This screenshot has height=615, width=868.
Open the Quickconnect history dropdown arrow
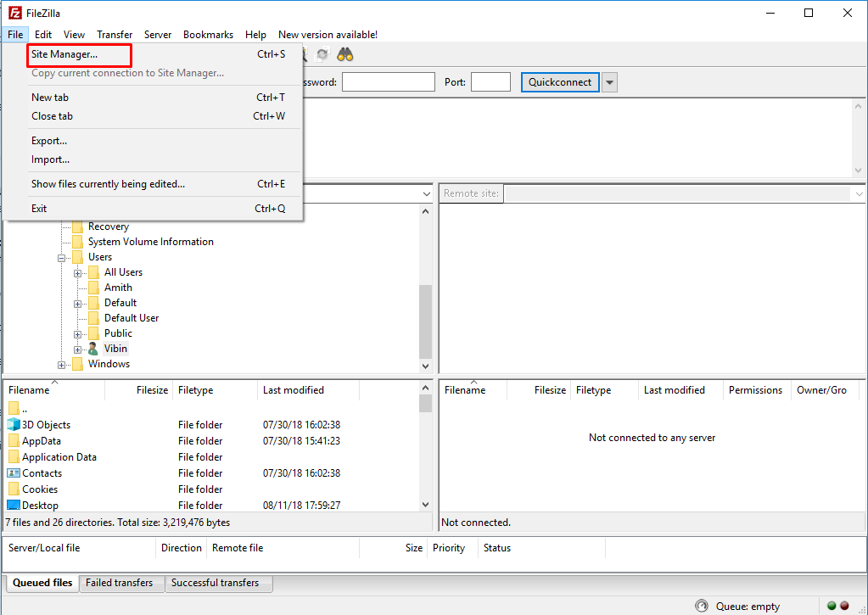click(609, 82)
